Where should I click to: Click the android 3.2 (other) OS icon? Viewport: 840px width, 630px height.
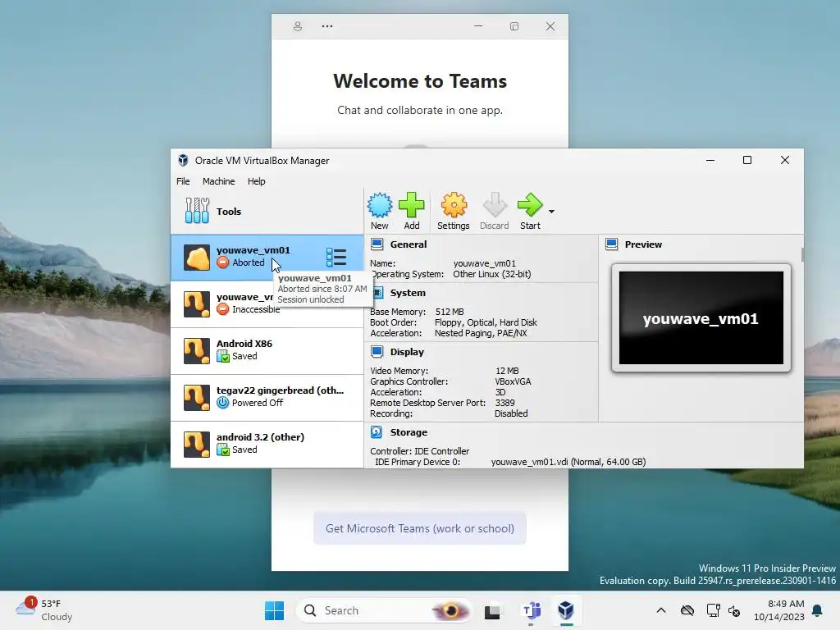197,445
